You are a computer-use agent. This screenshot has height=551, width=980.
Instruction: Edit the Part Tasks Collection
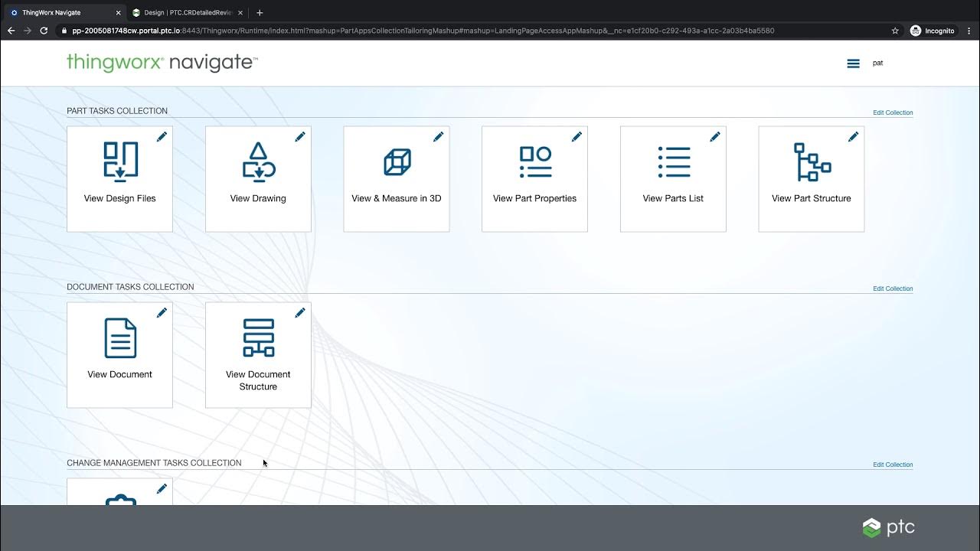click(x=893, y=112)
